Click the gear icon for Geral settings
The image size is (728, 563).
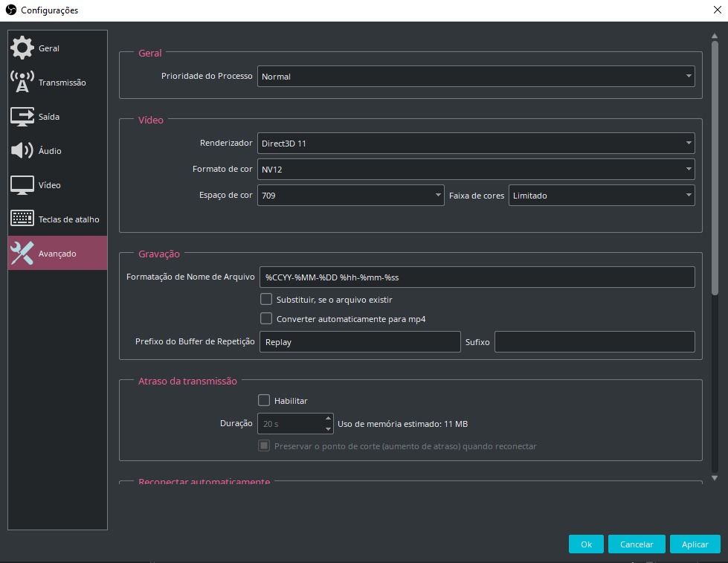(x=22, y=48)
